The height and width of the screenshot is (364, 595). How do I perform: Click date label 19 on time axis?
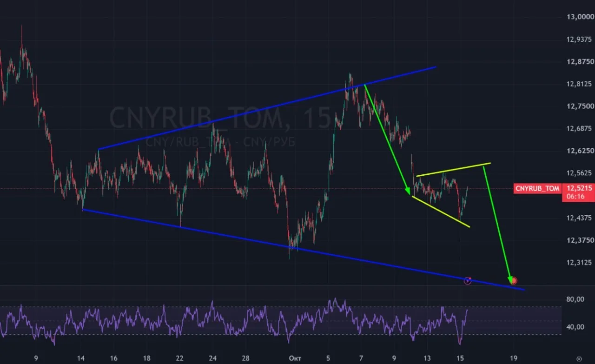coord(514,358)
